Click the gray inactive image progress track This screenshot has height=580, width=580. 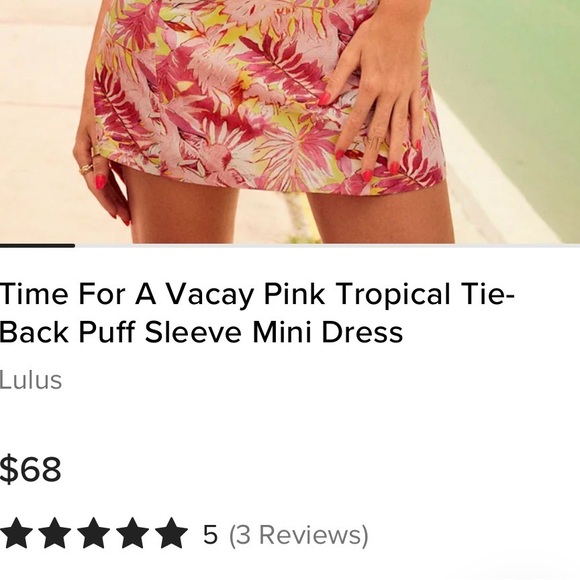pos(327,246)
